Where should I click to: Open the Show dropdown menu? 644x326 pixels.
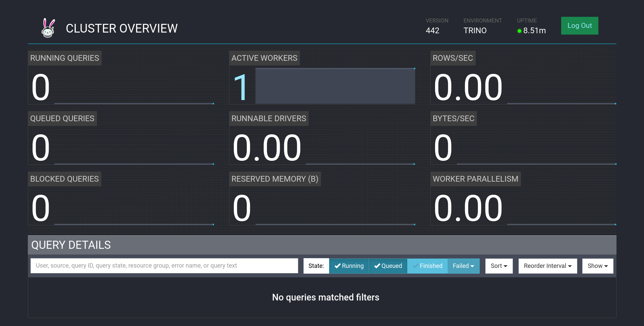tap(597, 266)
